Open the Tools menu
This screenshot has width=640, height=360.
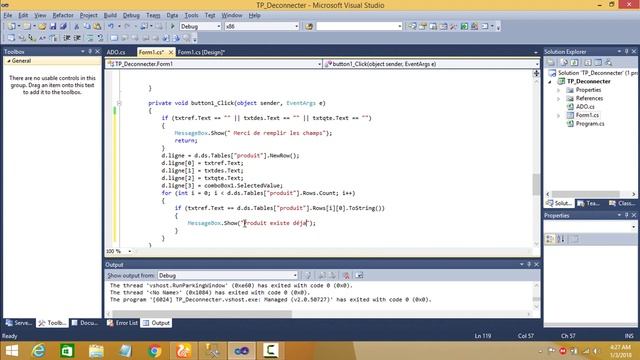191,16
